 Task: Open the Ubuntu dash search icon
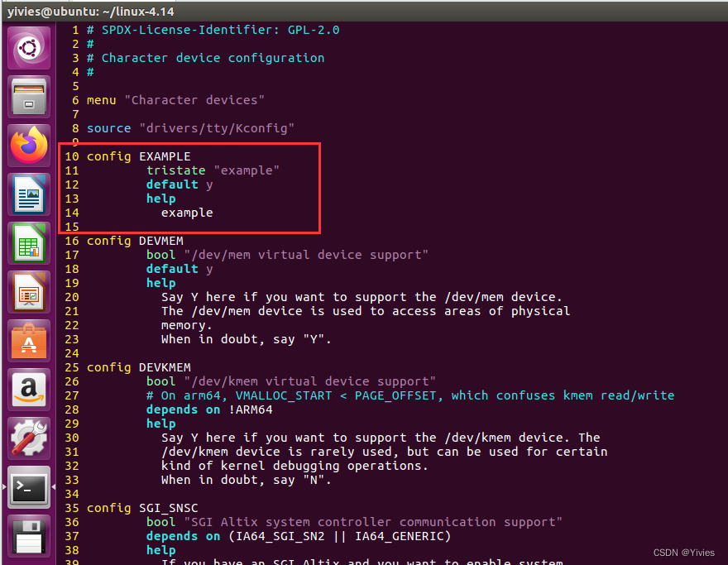(x=29, y=48)
